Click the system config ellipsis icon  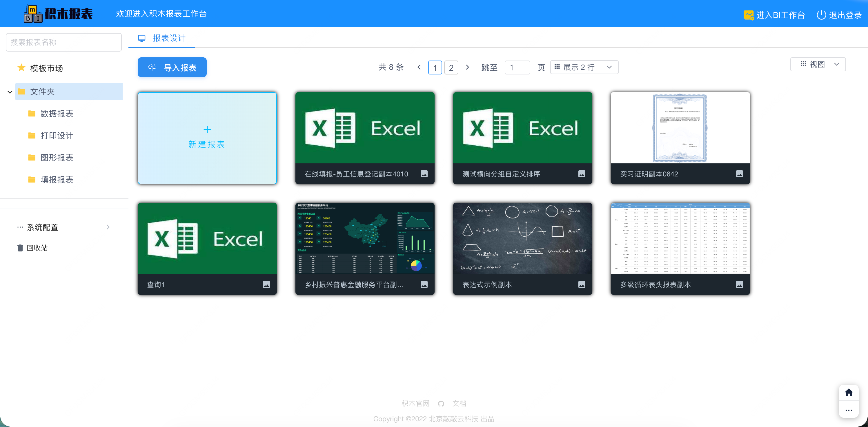click(20, 227)
